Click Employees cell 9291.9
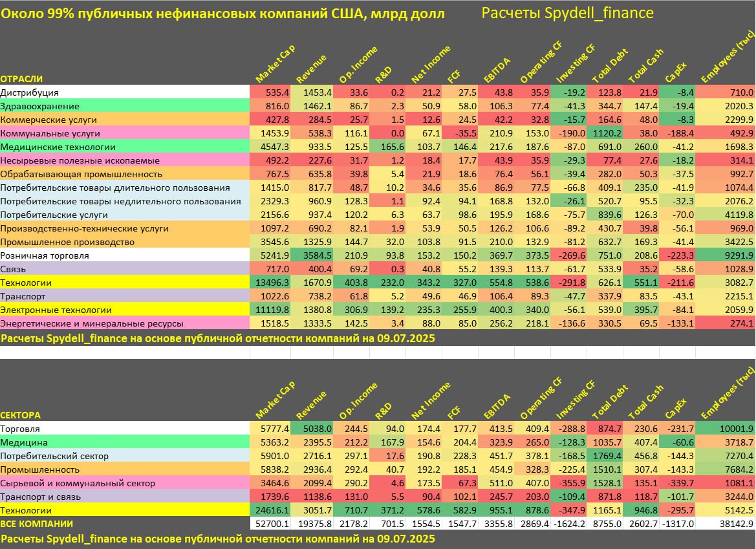Viewport: 756px width, 549px height. [725, 255]
